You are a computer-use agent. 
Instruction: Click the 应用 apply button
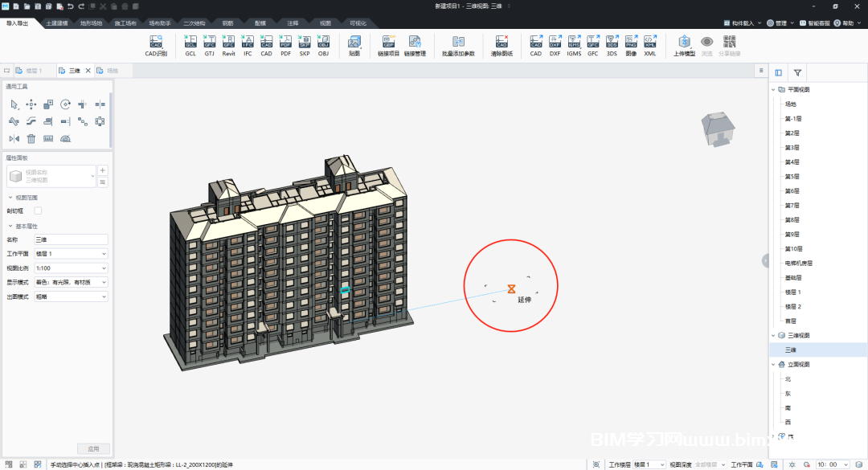(x=92, y=448)
